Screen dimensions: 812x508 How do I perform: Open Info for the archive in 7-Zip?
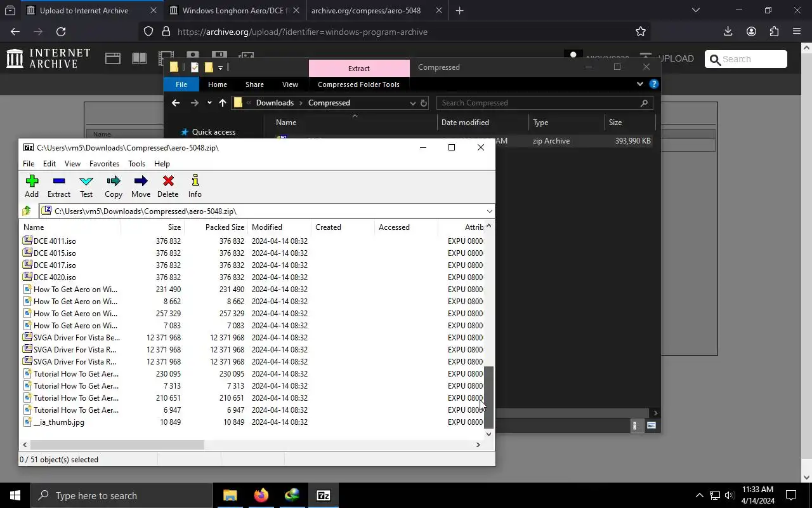click(195, 186)
